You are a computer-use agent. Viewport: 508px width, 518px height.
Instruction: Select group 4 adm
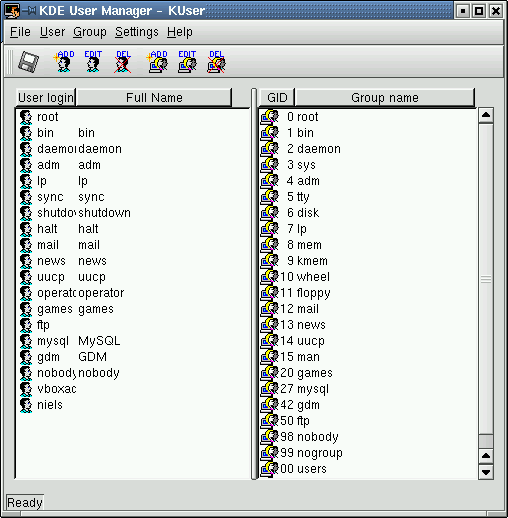(368, 181)
